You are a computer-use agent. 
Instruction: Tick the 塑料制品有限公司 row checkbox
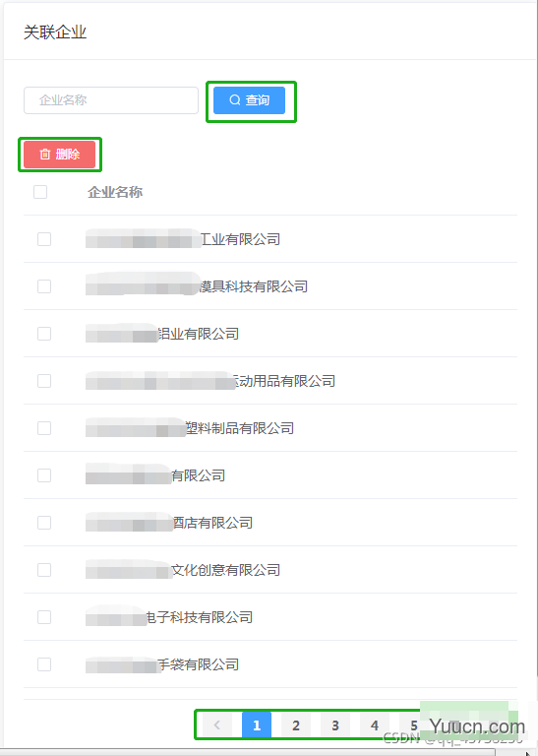pyautogui.click(x=44, y=428)
